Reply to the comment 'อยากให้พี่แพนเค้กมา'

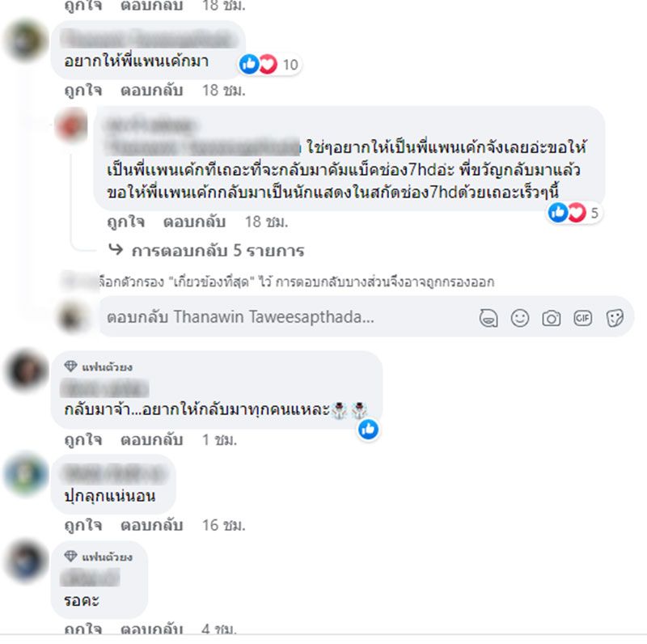point(152,90)
